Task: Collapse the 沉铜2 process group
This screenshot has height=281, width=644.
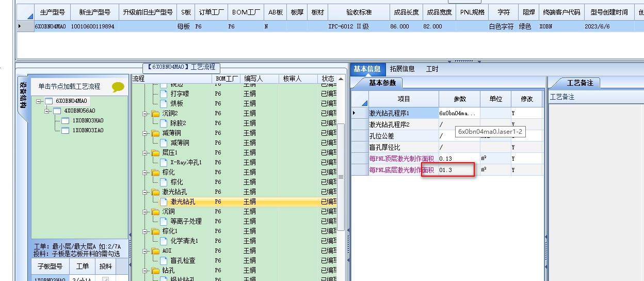Action: pyautogui.click(x=146, y=113)
